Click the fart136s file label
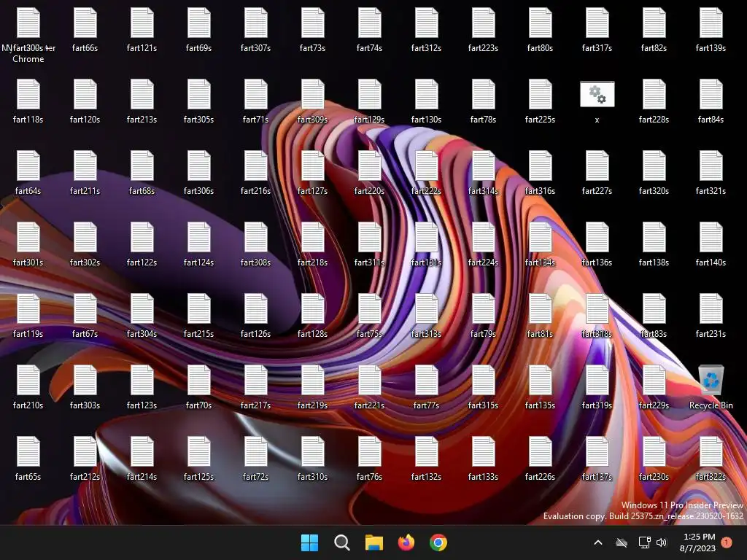 pos(597,262)
